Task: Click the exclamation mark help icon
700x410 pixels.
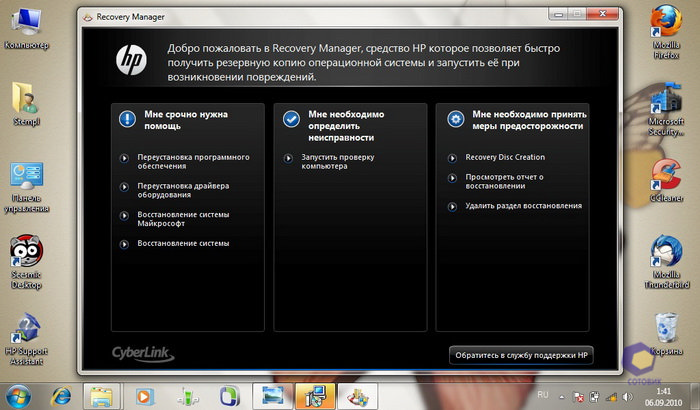Action: point(126,119)
